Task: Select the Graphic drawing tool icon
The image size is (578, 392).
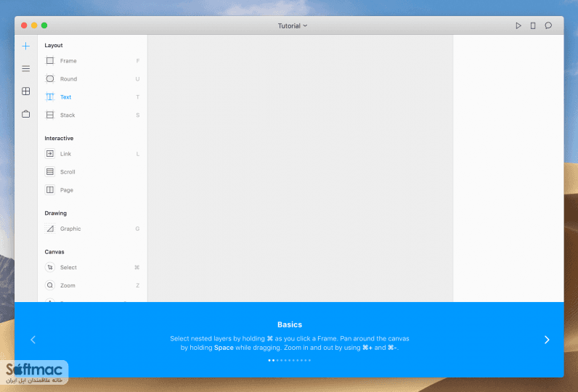Action: click(50, 229)
